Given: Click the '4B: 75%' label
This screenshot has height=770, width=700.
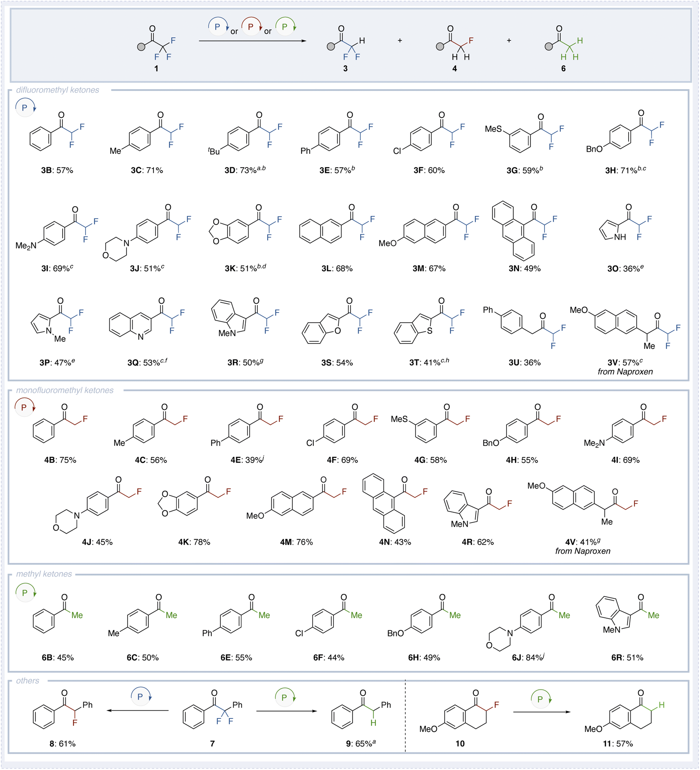Looking at the screenshot, I should click(x=60, y=460).
